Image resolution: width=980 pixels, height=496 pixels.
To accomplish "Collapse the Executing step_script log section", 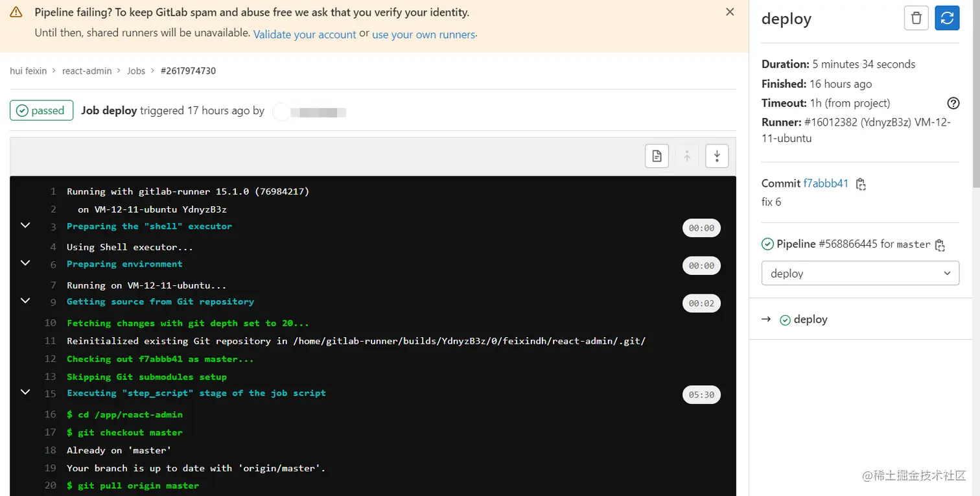I will (25, 392).
